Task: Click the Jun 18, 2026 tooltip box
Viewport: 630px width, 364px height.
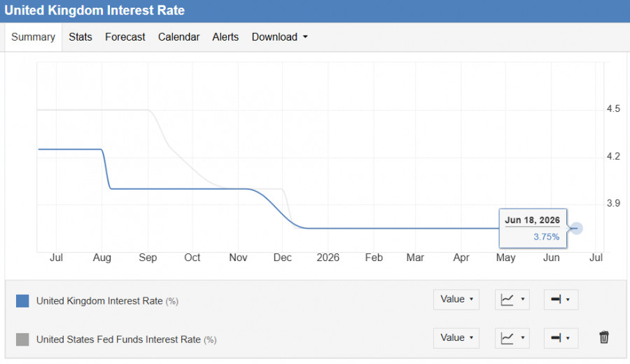Action: tap(533, 228)
